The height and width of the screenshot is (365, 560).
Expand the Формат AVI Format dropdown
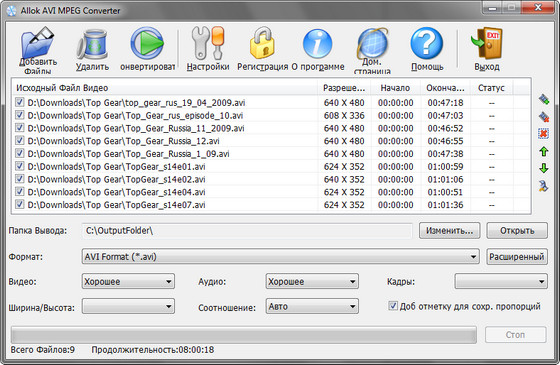[x=280, y=257]
